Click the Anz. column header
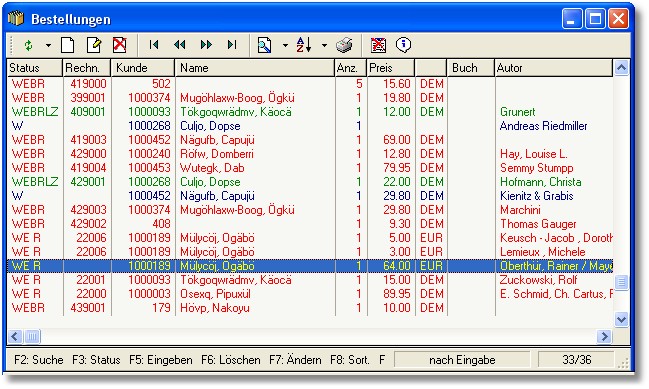This screenshot has height=389, width=649. pyautogui.click(x=351, y=68)
